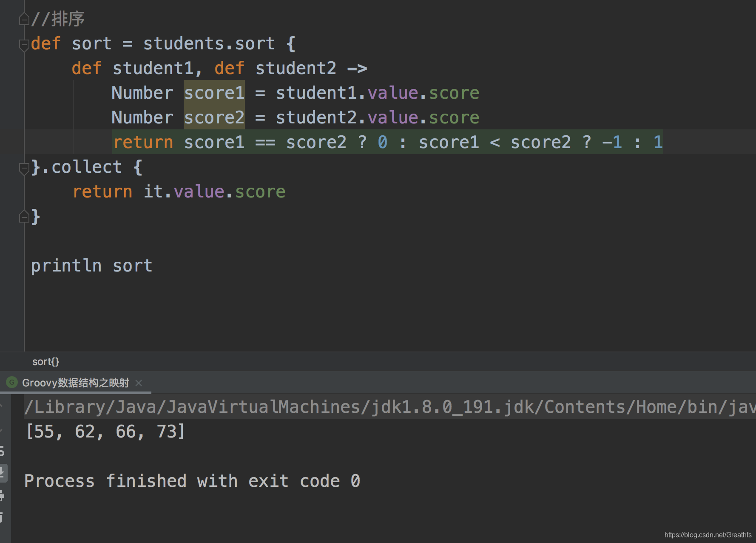
Task: Click 'student2.value.score' expression
Action: 378,117
